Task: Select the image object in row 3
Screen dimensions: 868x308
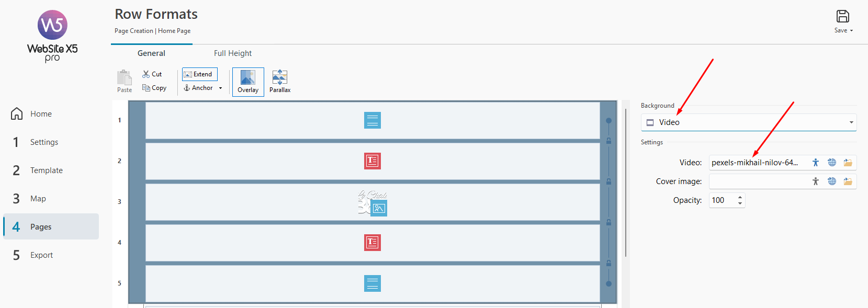Action: pos(379,208)
